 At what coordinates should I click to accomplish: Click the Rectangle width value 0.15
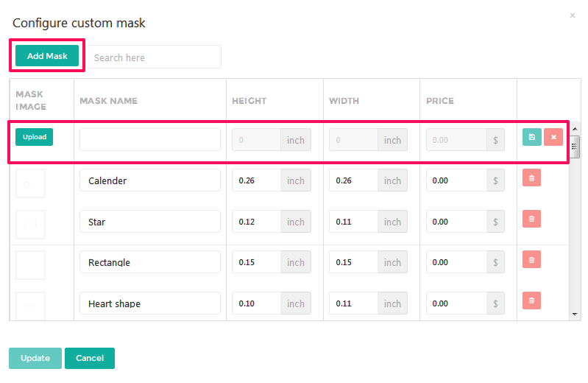pos(353,262)
